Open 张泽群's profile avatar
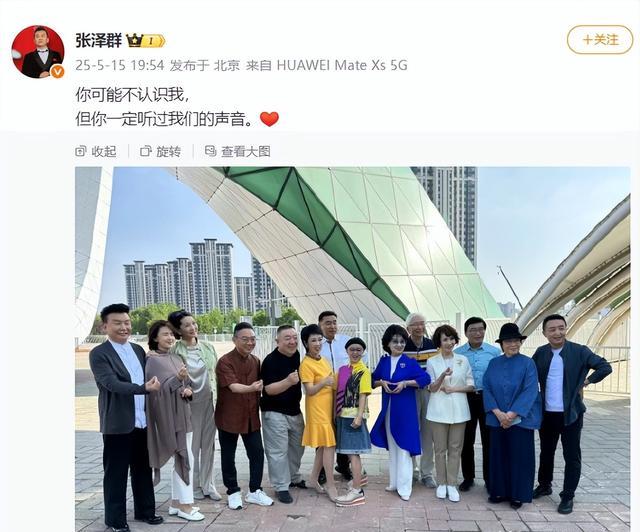Viewport: 640px width, 532px height. click(x=38, y=52)
